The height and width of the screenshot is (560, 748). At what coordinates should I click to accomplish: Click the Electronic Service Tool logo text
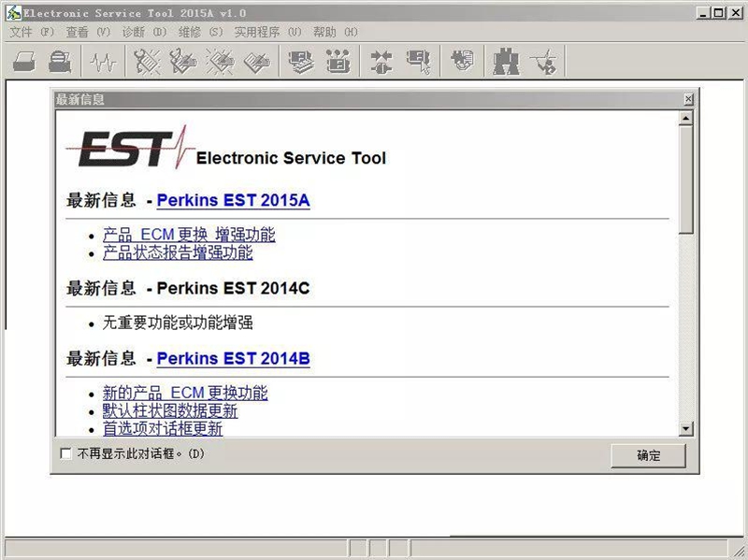point(291,158)
